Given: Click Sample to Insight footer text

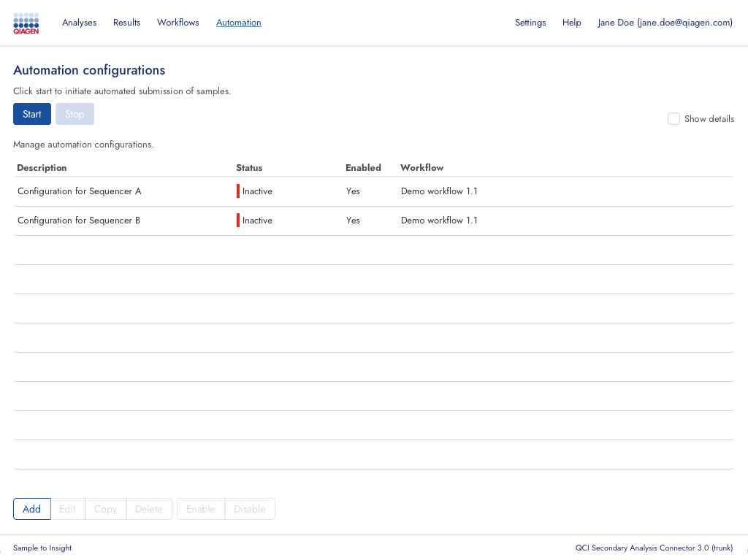Looking at the screenshot, I should 42,548.
